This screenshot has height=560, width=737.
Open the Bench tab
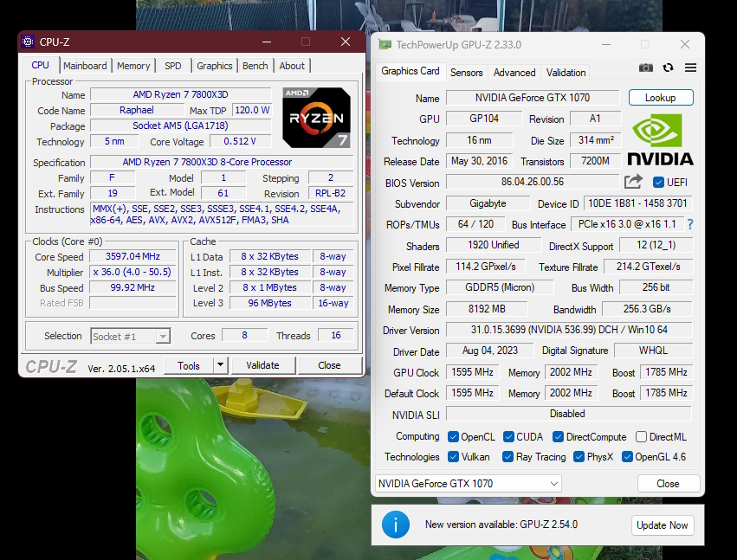(x=255, y=66)
